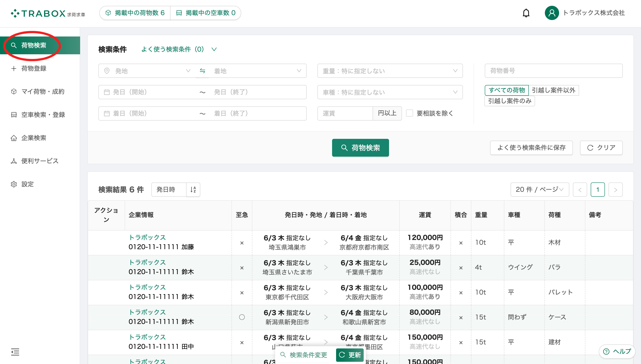Click 大阪府大阪市 destination text
Image resolution: width=641 pixels, height=364 pixels.
click(x=364, y=297)
